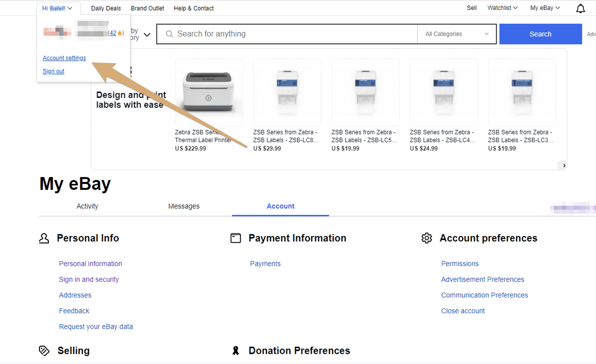Viewport: 596px width, 364px height.
Task: Click Request your eBay data
Action: pyautogui.click(x=96, y=327)
